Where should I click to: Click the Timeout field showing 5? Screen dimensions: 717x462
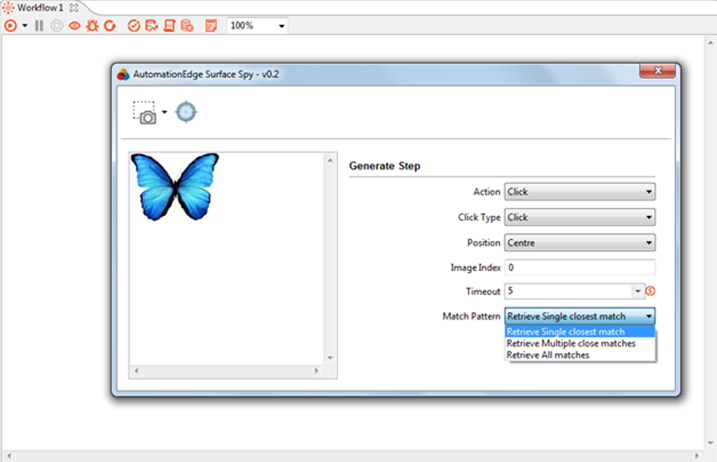coord(568,291)
